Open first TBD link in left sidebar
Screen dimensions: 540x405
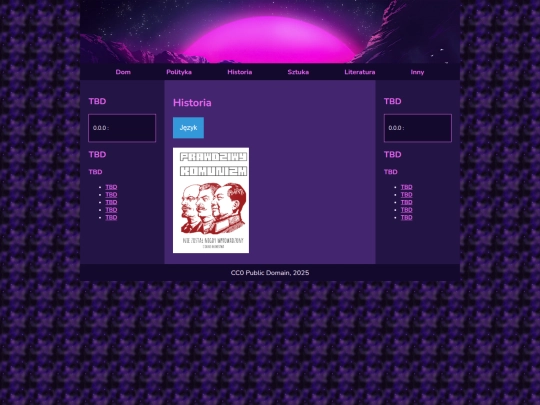pos(111,187)
